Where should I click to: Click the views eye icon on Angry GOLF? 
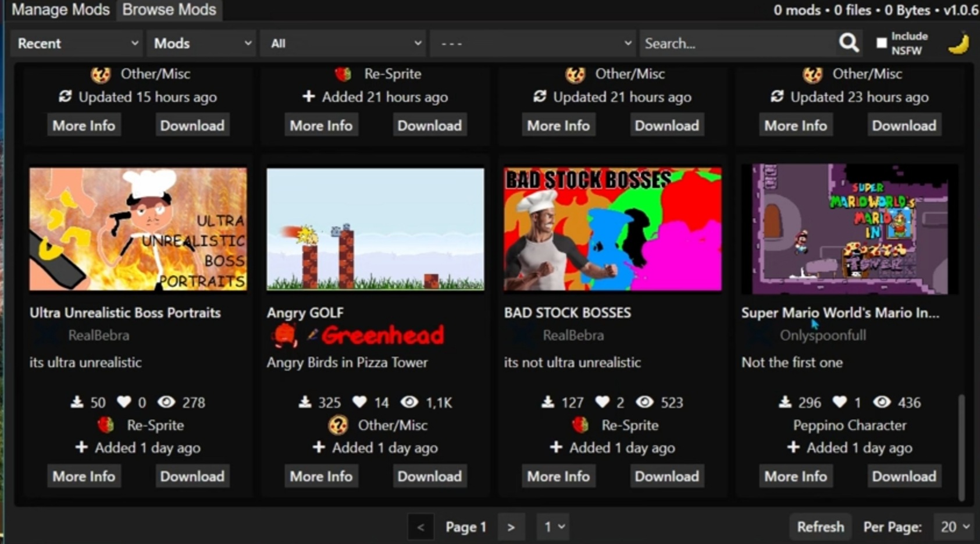click(x=409, y=402)
